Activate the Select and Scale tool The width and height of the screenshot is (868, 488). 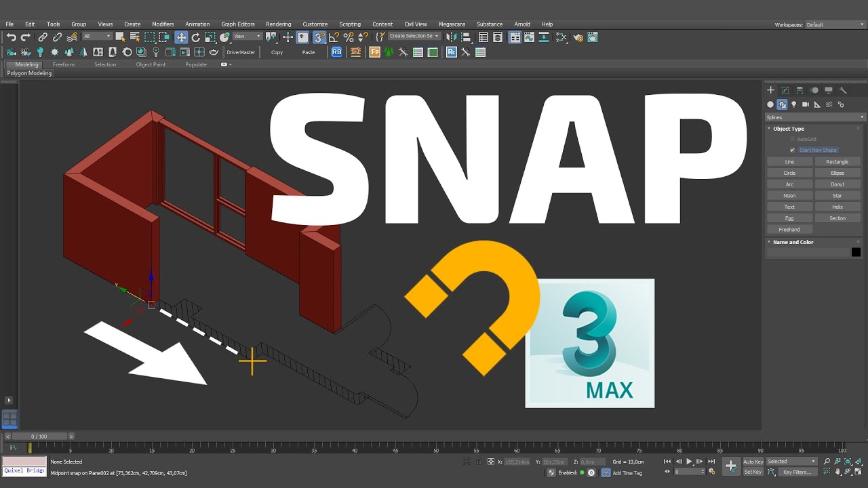(210, 37)
